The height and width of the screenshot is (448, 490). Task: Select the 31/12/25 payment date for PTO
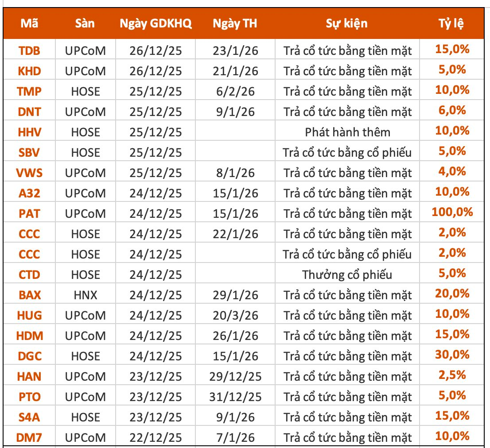[x=234, y=397]
